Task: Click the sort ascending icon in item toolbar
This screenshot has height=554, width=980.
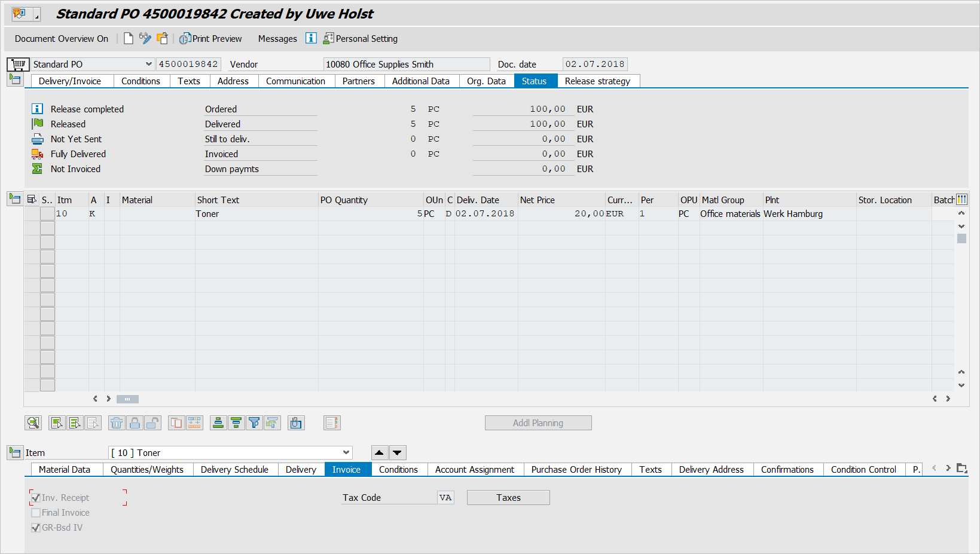Action: click(218, 423)
